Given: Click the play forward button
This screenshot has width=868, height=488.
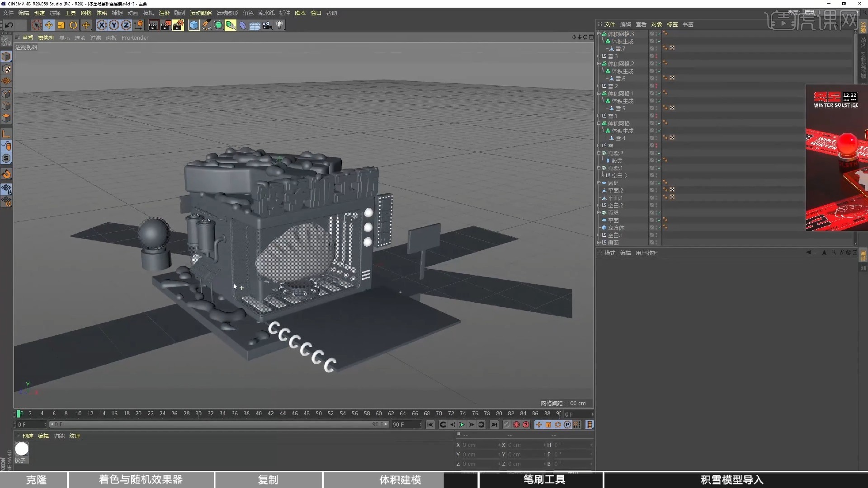Looking at the screenshot, I should 462,425.
